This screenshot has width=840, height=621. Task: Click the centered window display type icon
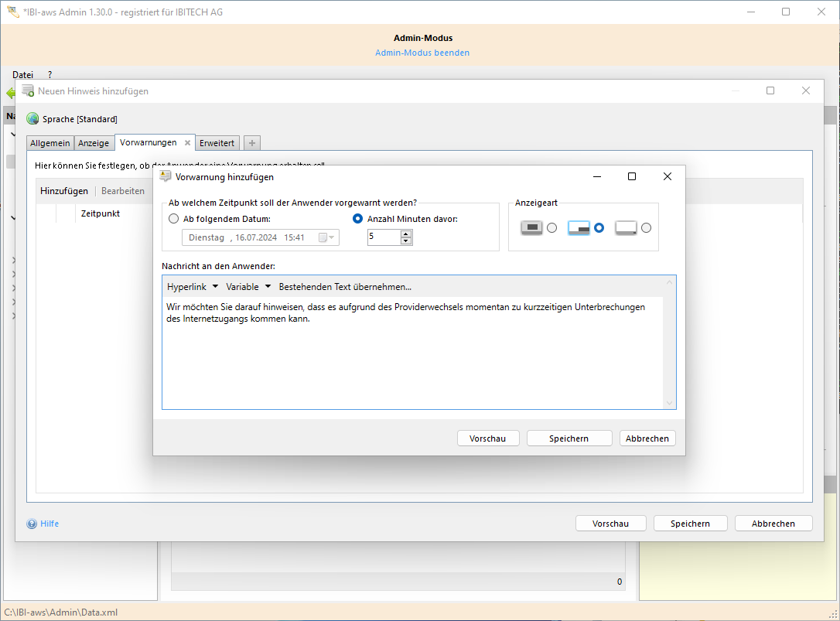click(532, 228)
